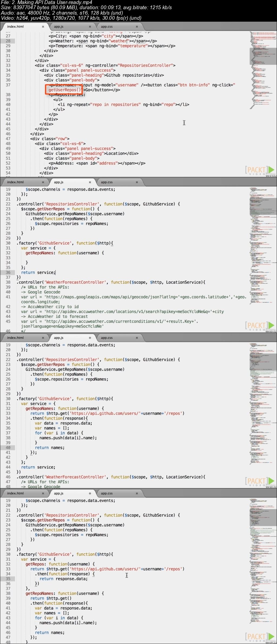Click '-> AccuWeather id to forecast' comment
Viewport: 277px width, 644px height.
[x=54, y=316]
